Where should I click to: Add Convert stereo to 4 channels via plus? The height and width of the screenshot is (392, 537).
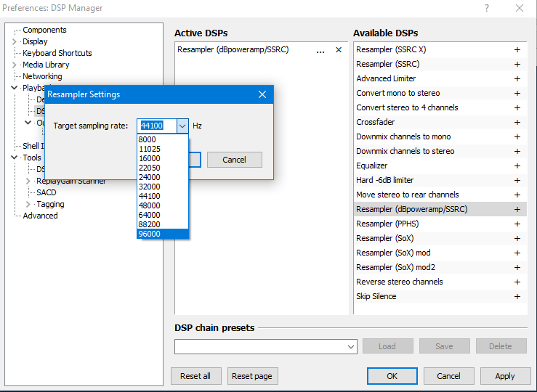coord(517,107)
